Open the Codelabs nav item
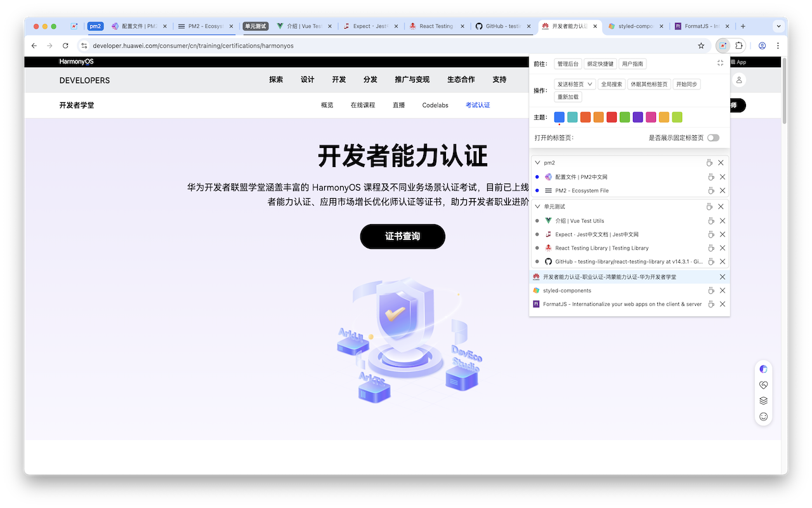This screenshot has width=812, height=508. click(x=435, y=105)
